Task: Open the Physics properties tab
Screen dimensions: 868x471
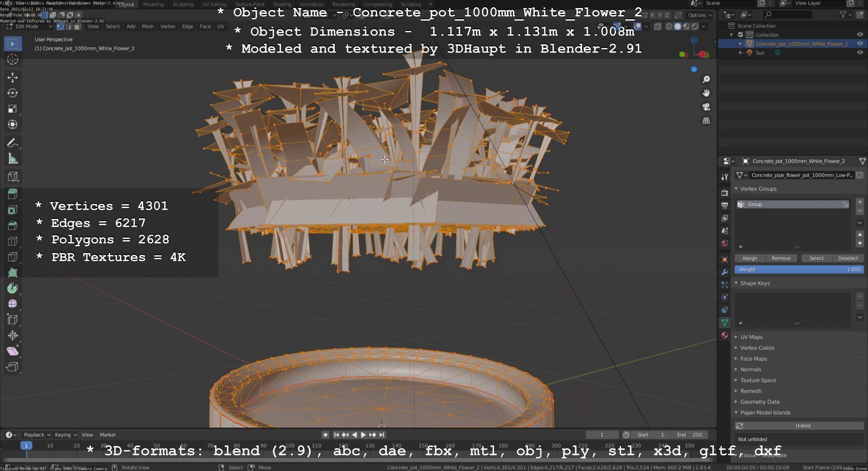Action: (725, 297)
